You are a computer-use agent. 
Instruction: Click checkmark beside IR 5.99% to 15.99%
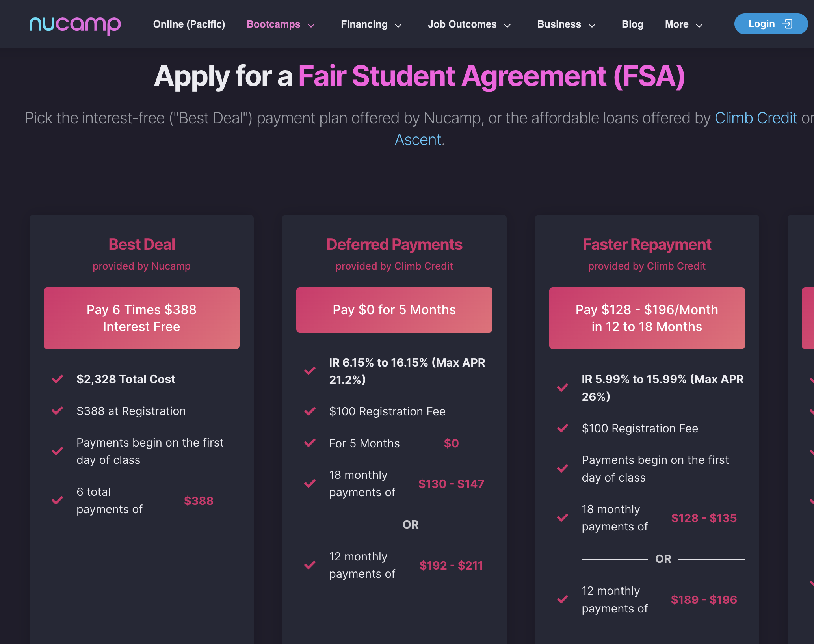click(x=563, y=388)
